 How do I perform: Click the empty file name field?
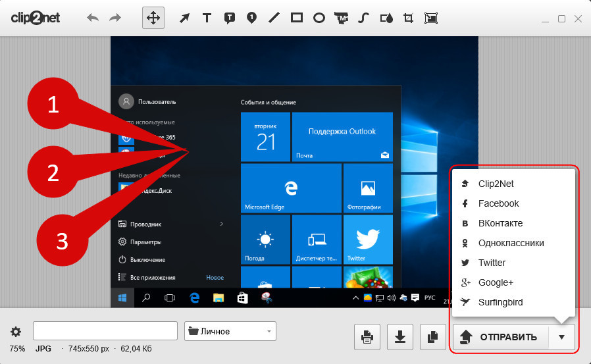(105, 331)
